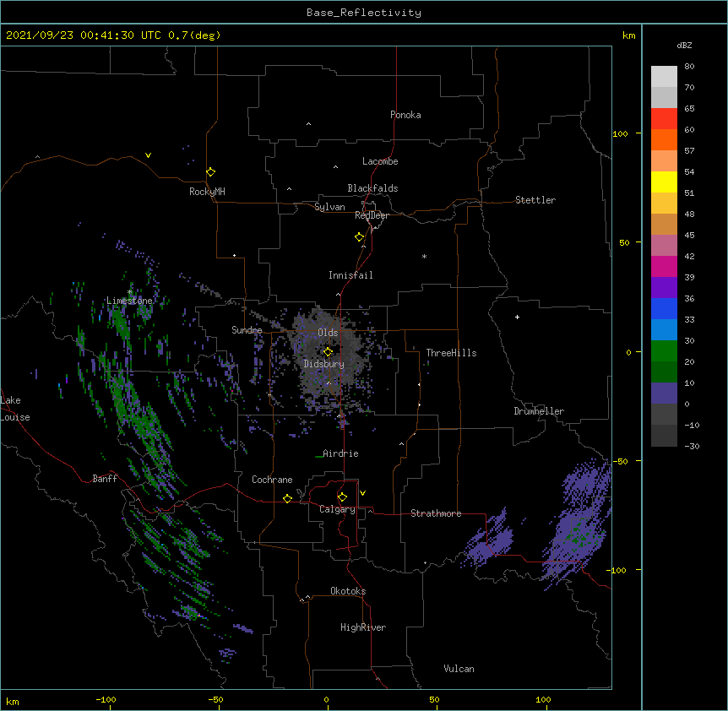Click the 42 dBZ magenta legend swatch
This screenshot has height=711, width=728.
click(664, 266)
